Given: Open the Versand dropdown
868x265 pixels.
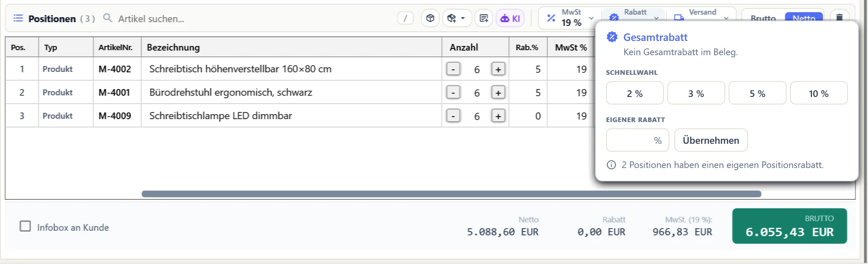Looking at the screenshot, I should click(702, 15).
